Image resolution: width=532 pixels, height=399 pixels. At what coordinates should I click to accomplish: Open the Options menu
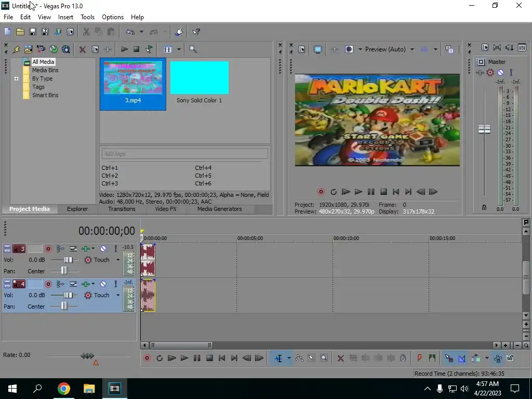113,17
